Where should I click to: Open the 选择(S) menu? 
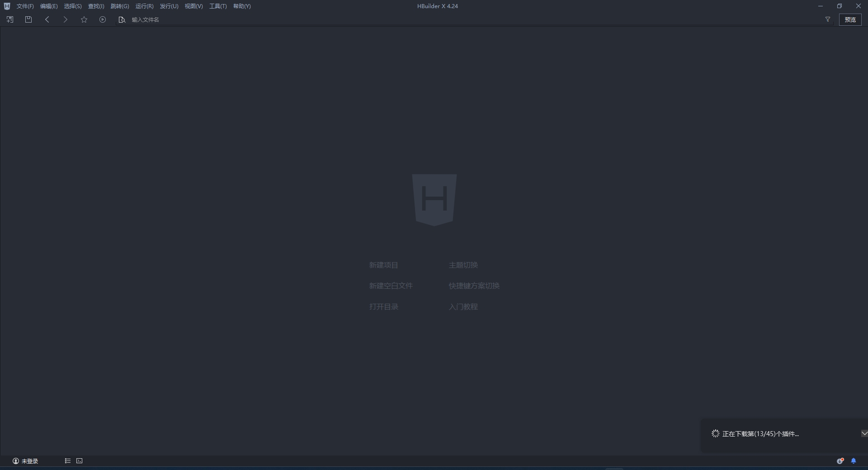[73, 6]
